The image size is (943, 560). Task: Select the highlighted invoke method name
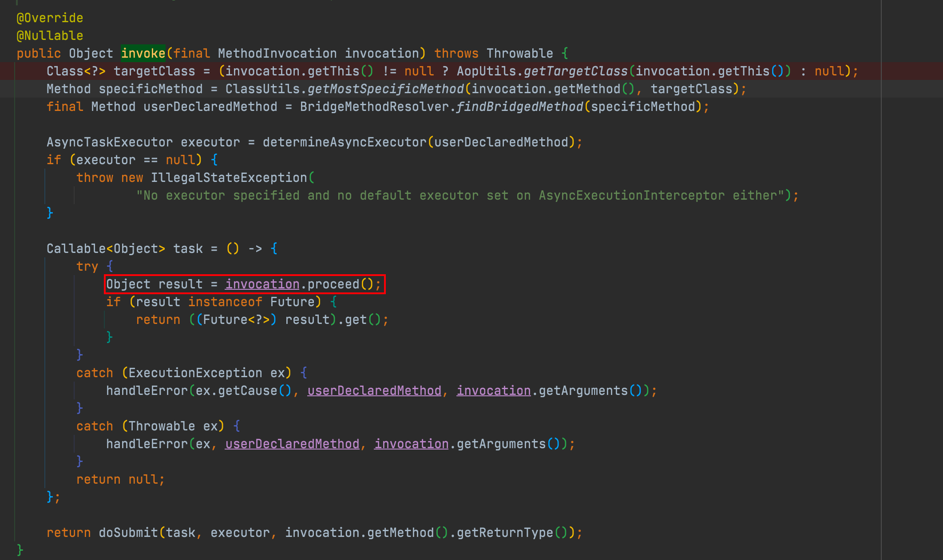pyautogui.click(x=143, y=53)
